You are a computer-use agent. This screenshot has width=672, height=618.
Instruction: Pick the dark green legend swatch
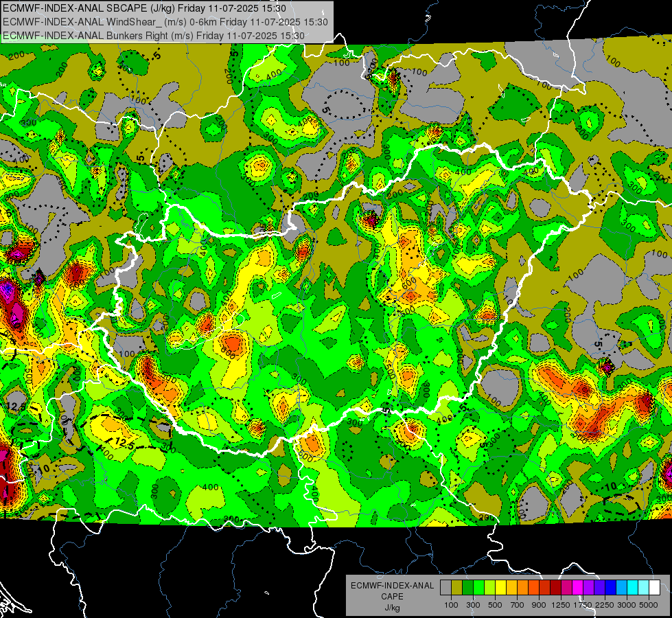467,587
